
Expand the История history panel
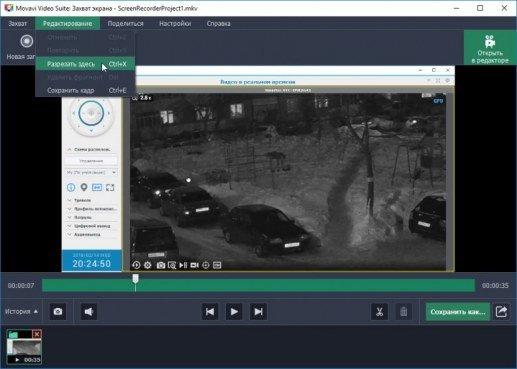[21, 311]
